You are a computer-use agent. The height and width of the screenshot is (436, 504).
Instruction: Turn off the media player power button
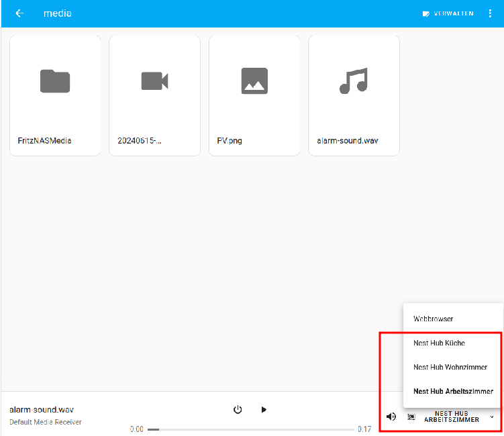click(238, 409)
